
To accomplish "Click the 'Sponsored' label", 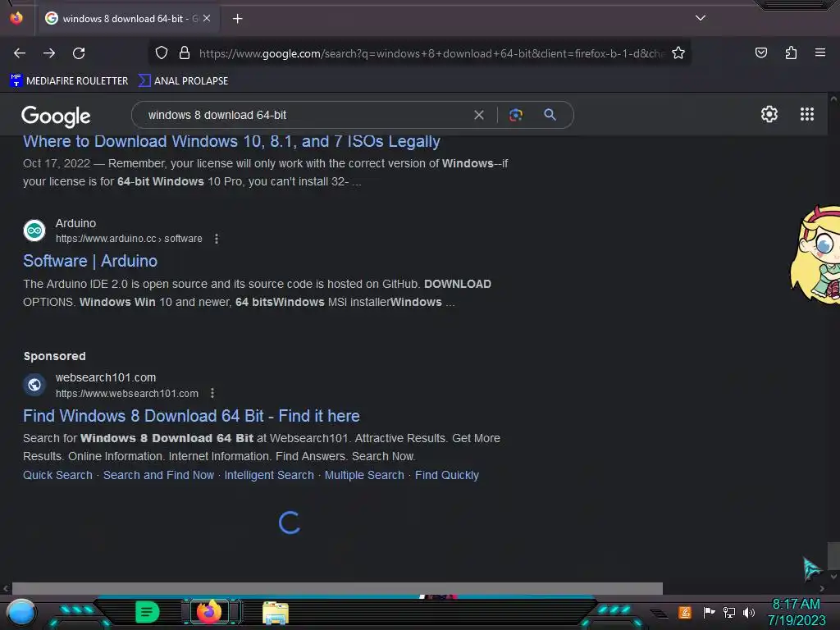I will tap(55, 356).
